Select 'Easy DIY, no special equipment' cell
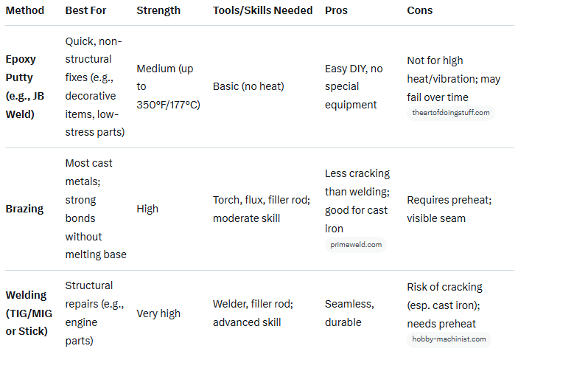This screenshot has width=588, height=371. coord(354,86)
